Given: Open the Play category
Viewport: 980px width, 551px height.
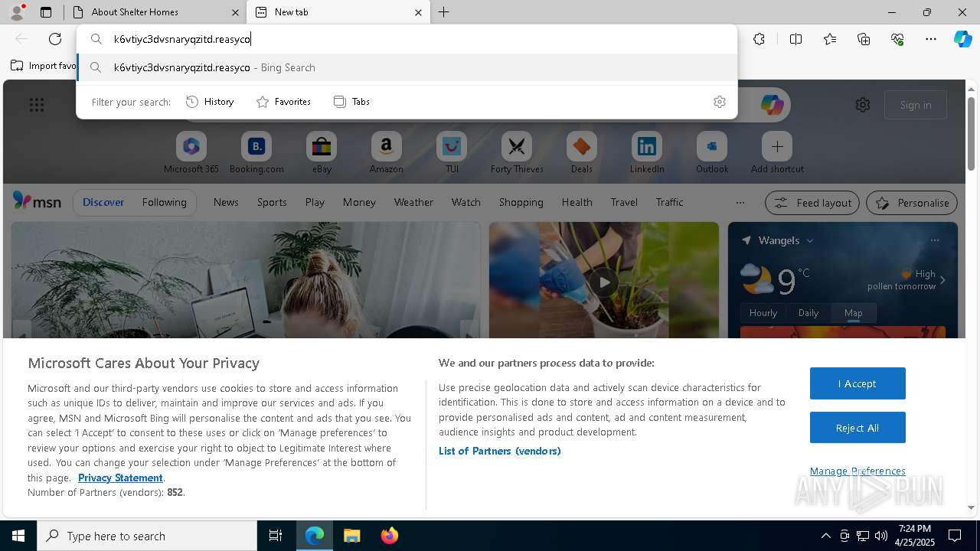Looking at the screenshot, I should tap(315, 202).
